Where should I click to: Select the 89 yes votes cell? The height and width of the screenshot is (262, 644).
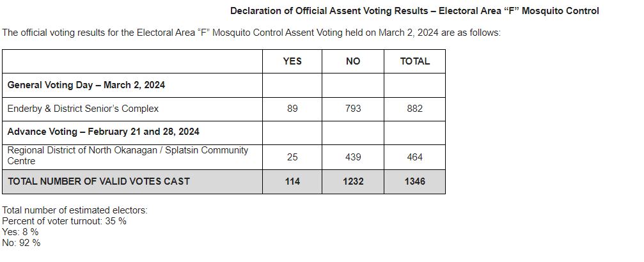[292, 109]
